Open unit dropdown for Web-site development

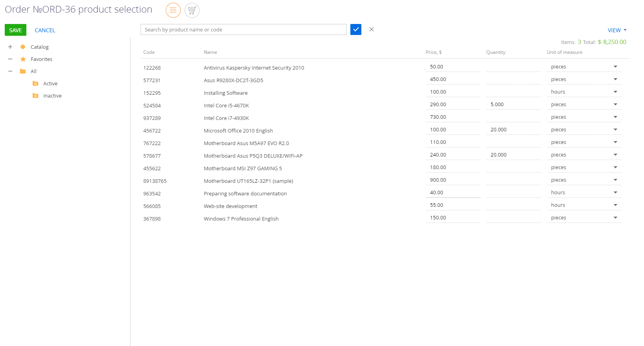(615, 205)
